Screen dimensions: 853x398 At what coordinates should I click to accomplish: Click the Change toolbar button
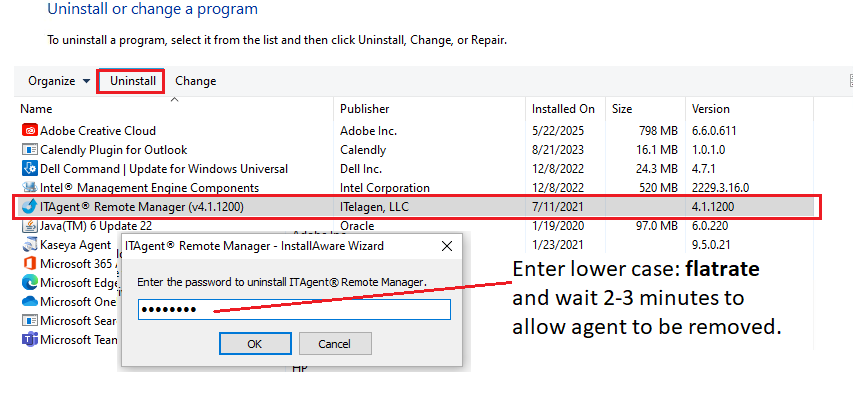pyautogui.click(x=195, y=81)
